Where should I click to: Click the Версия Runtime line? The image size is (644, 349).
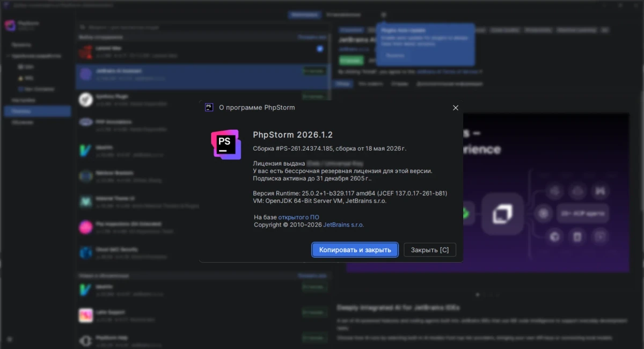pyautogui.click(x=350, y=193)
